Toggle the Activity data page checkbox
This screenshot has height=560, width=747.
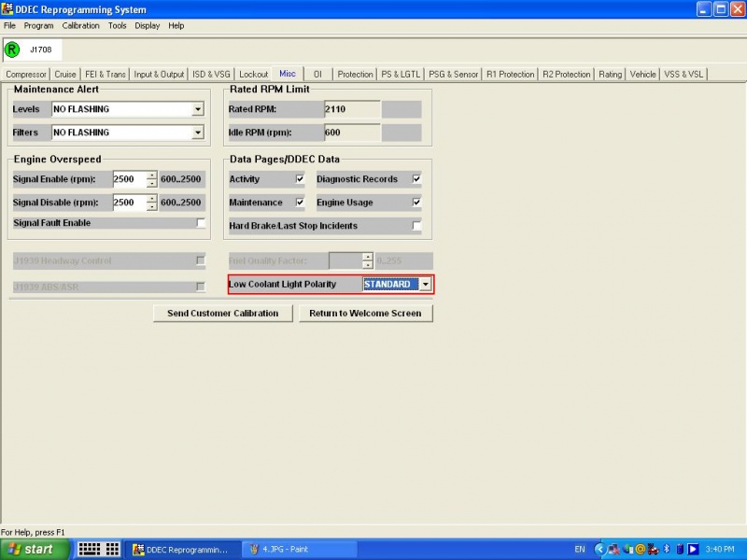click(x=300, y=179)
